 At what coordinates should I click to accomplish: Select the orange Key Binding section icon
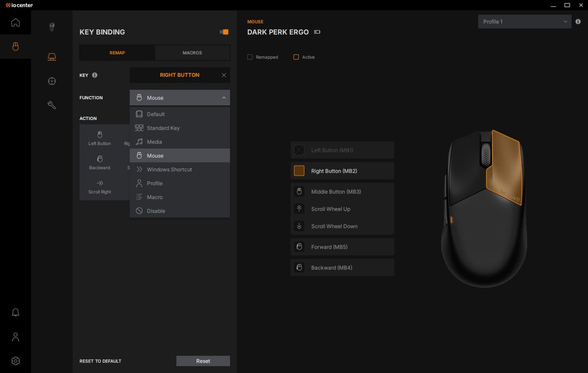click(x=52, y=56)
